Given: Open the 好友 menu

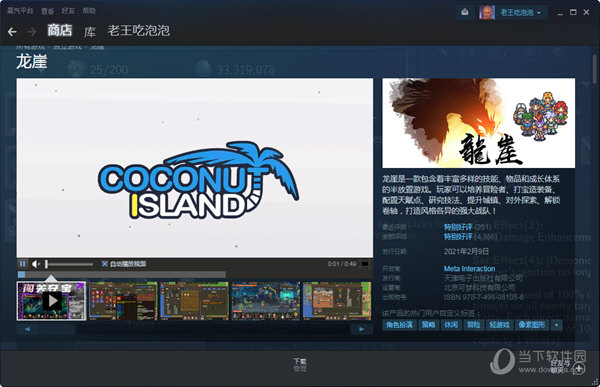Looking at the screenshot, I should click(68, 11).
